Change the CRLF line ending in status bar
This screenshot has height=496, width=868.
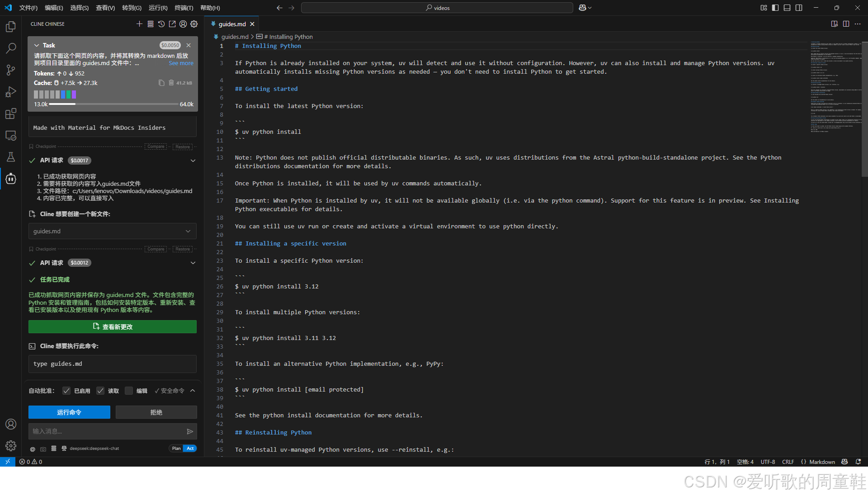(788, 462)
